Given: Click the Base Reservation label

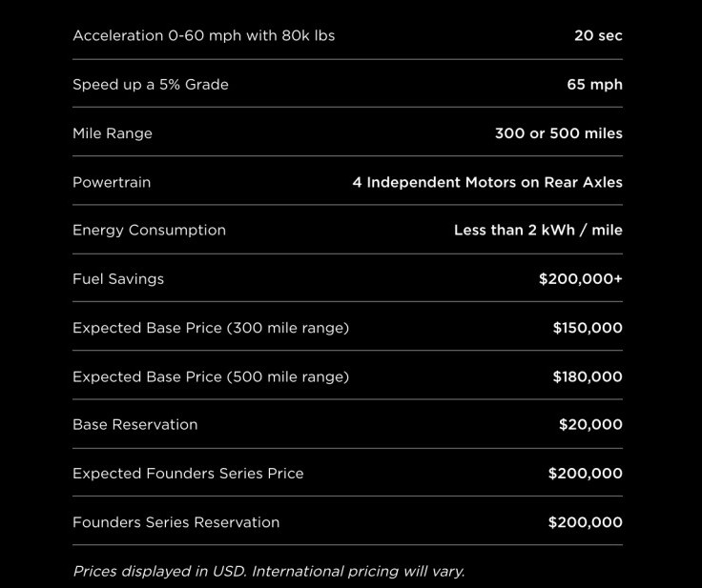Looking at the screenshot, I should pyautogui.click(x=135, y=425).
